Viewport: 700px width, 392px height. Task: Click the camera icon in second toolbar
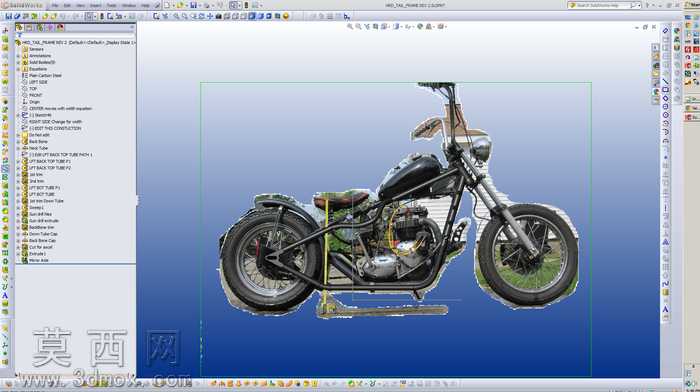(218, 17)
